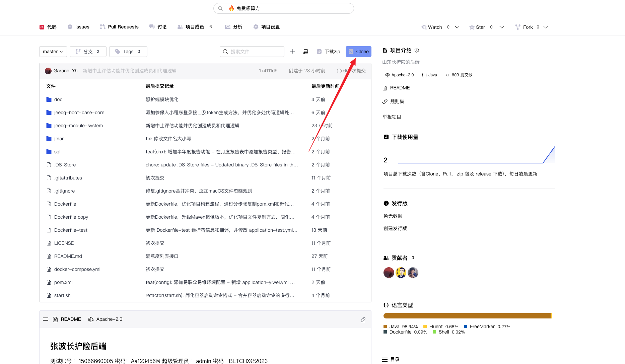Click the 搜索文件 search input field

point(252,51)
